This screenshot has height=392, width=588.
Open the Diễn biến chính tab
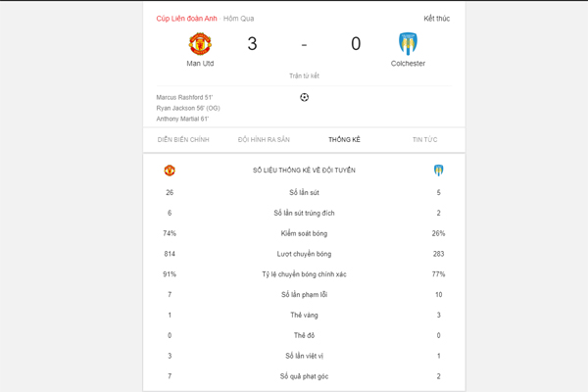coord(183,139)
